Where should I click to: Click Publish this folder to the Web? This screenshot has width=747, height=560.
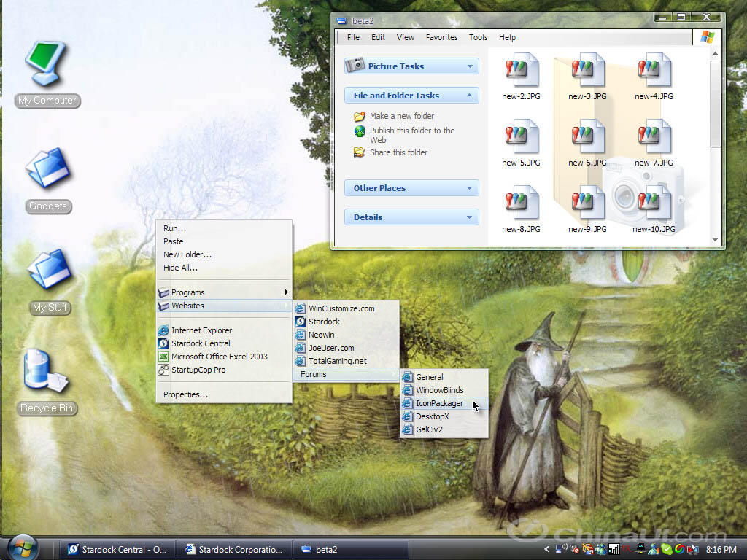click(412, 135)
